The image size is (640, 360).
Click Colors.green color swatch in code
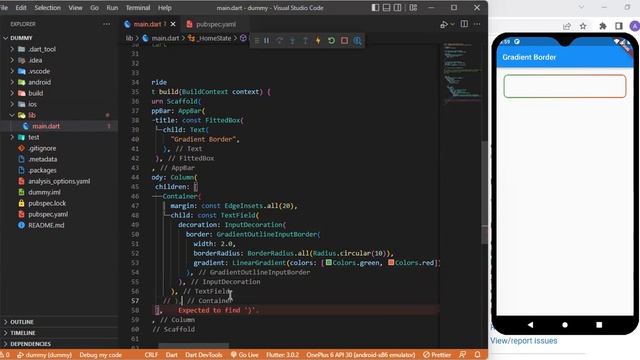tap(328, 262)
